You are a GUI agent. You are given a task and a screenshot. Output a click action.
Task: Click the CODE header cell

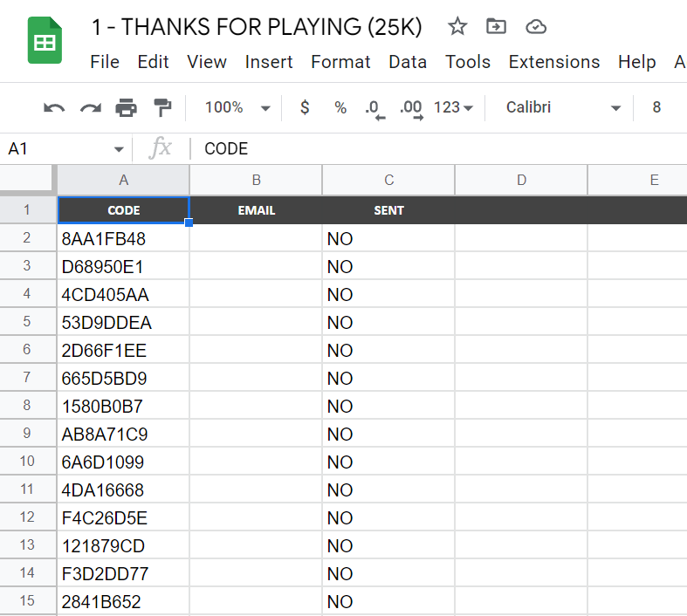pos(124,210)
